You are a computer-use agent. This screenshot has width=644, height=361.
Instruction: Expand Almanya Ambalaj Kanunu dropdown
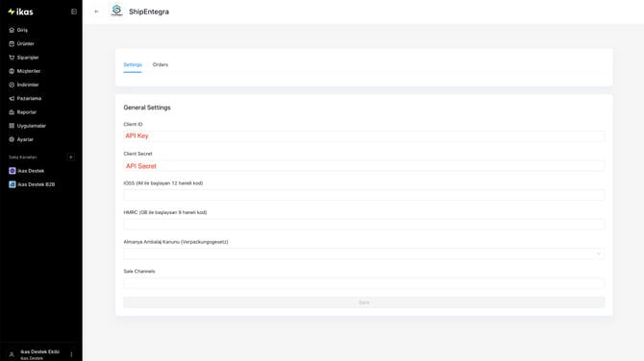pyautogui.click(x=364, y=253)
